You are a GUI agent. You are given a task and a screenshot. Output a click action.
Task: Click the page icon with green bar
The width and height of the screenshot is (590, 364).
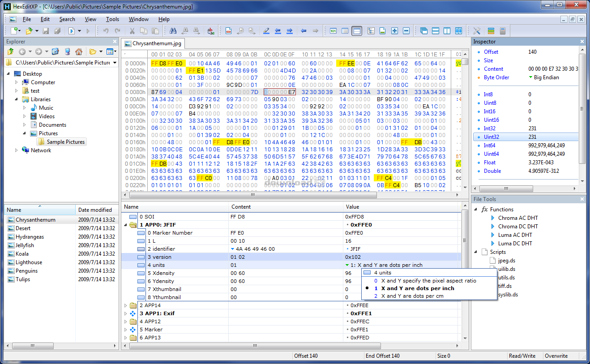383,31
